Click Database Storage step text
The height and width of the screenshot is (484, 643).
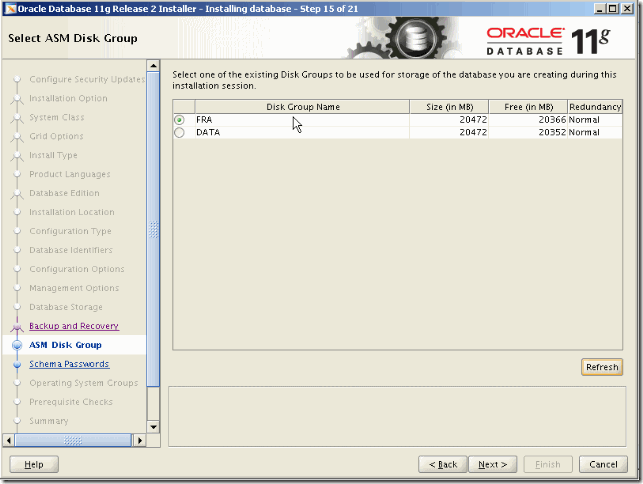pos(66,307)
